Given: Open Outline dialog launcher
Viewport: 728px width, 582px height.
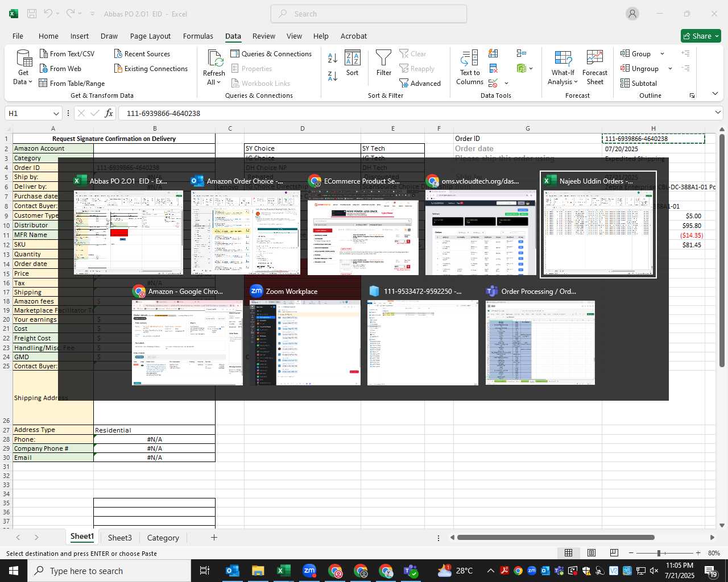Looking at the screenshot, I should pyautogui.click(x=692, y=95).
